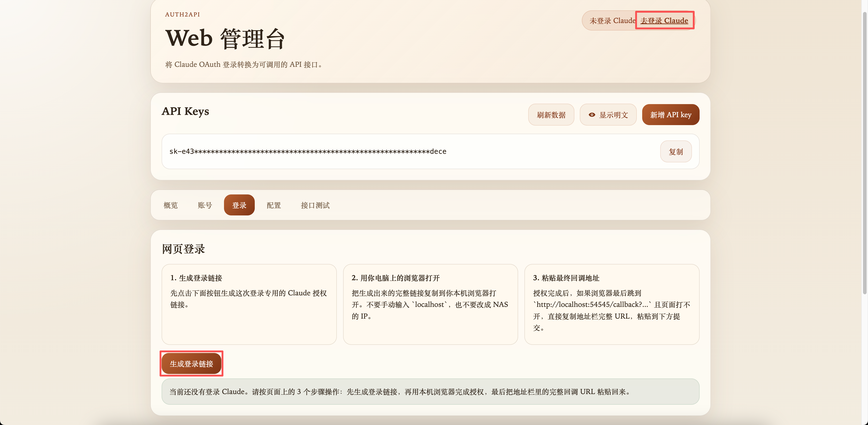Copy the API key with 复制 button

coord(676,152)
